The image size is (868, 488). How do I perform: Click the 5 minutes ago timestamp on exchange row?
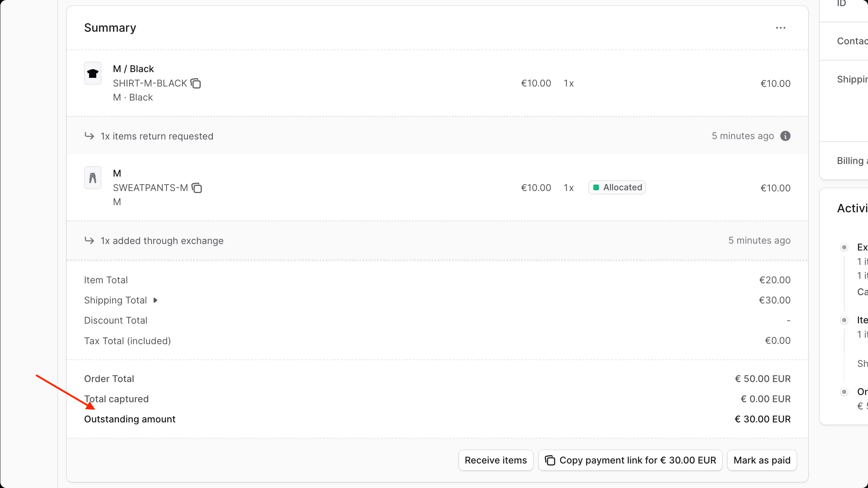point(759,241)
